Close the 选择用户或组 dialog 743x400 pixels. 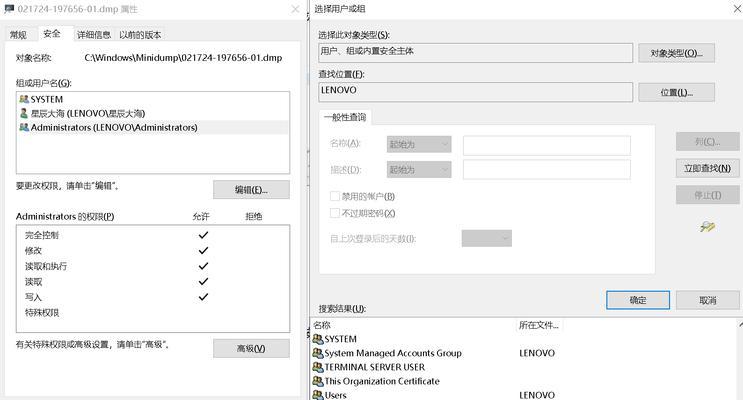[737, 9]
